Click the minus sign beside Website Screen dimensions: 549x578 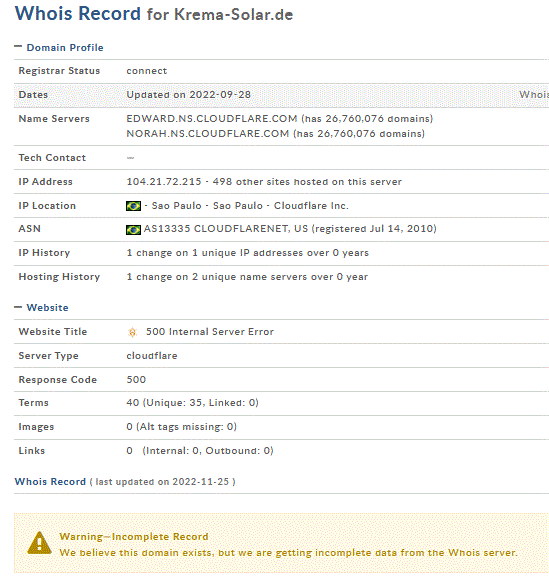click(18, 307)
